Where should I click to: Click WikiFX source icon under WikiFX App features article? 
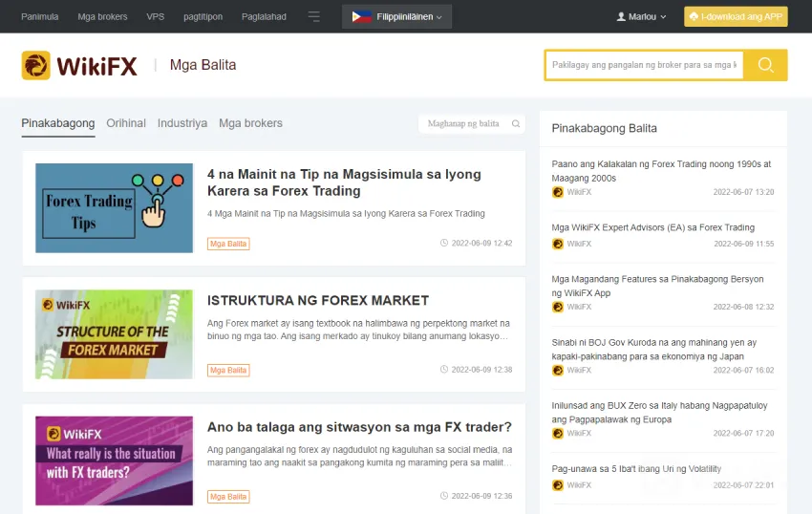coord(558,307)
